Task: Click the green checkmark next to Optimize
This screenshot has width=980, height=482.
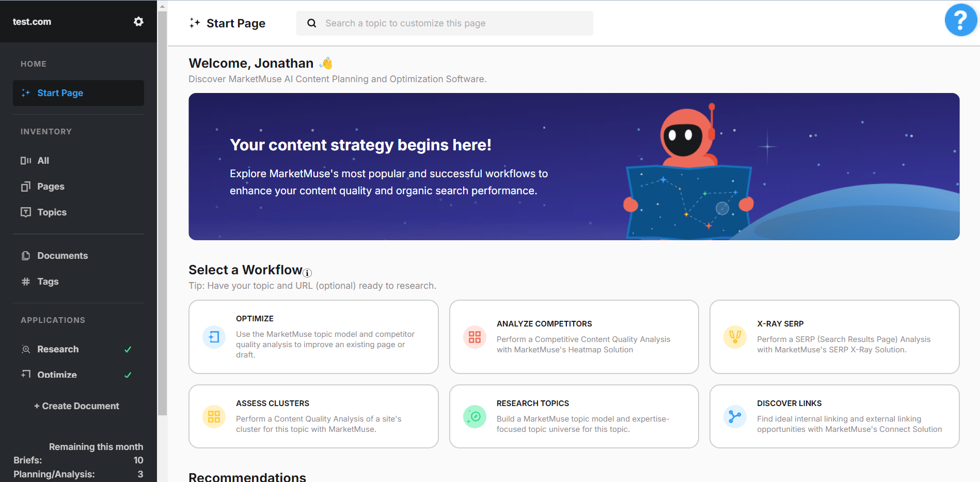Action: [128, 375]
